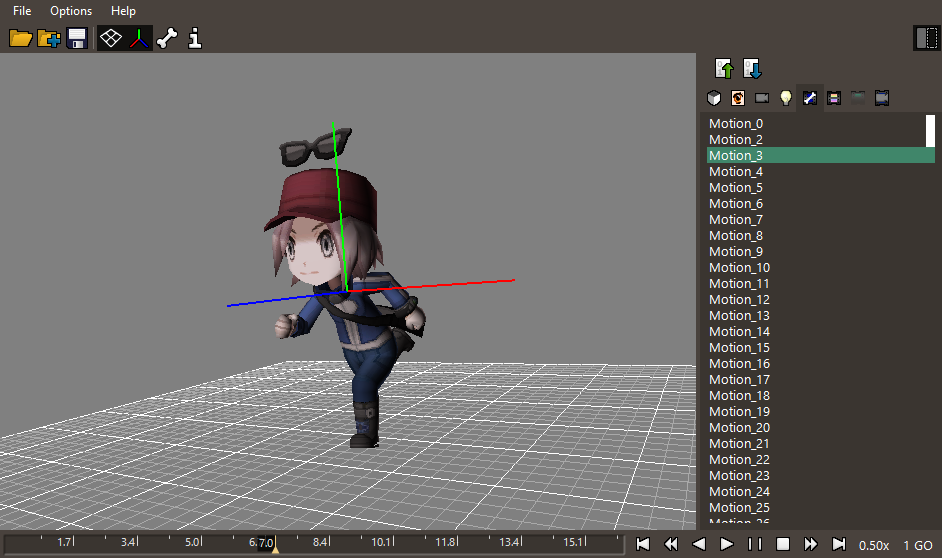
Task: Jump to the last frame
Action: pyautogui.click(x=839, y=544)
